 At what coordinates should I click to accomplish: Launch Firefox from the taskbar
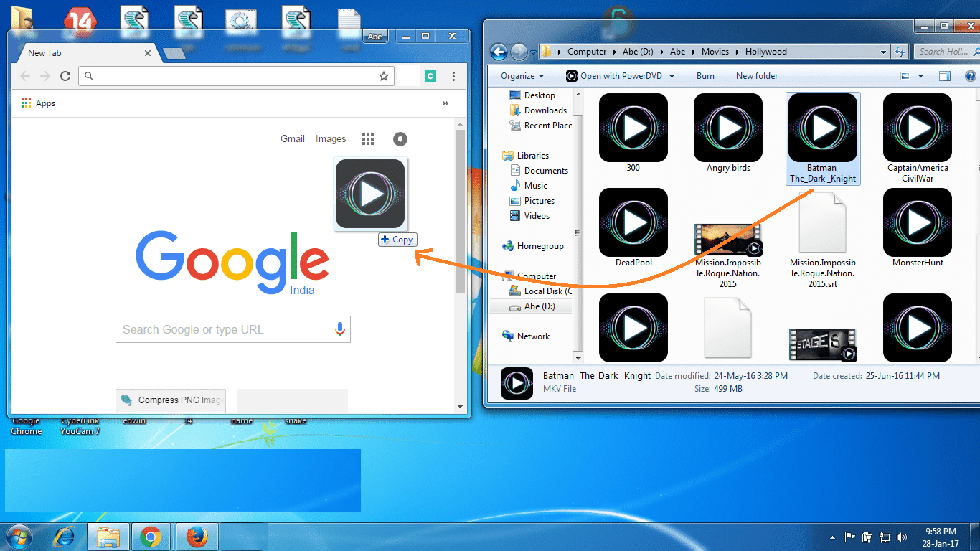point(197,537)
